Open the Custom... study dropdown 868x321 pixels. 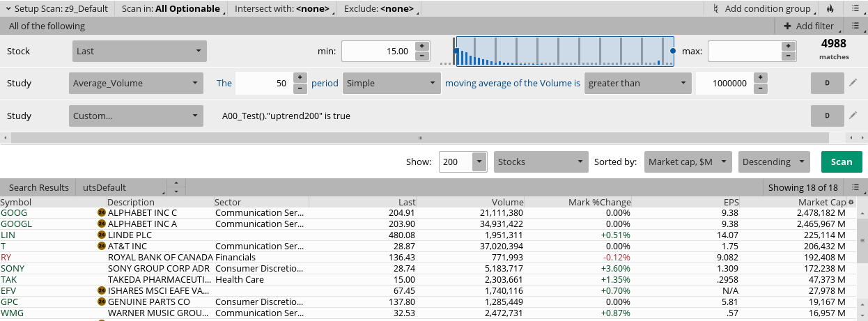pyautogui.click(x=136, y=116)
